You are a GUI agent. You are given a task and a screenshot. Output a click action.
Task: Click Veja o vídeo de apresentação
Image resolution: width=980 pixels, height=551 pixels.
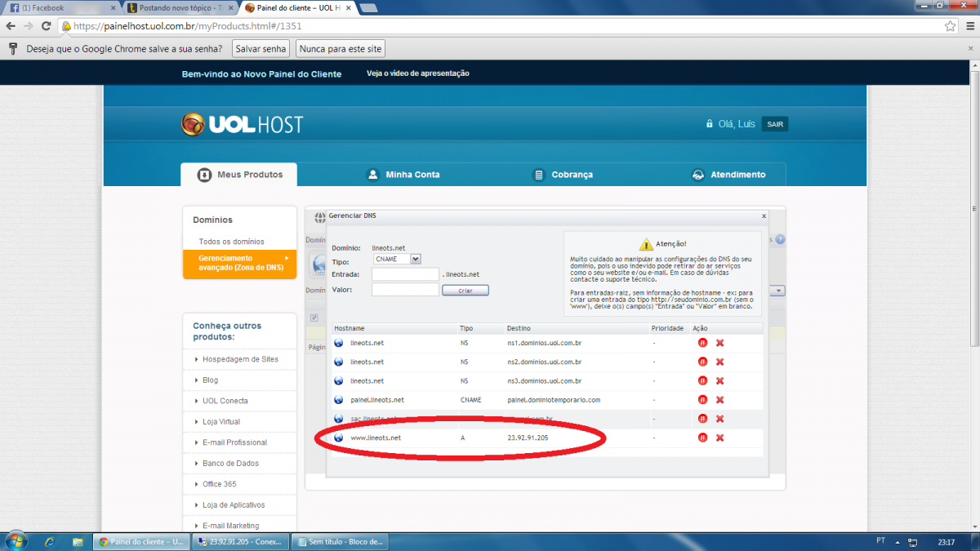418,73
